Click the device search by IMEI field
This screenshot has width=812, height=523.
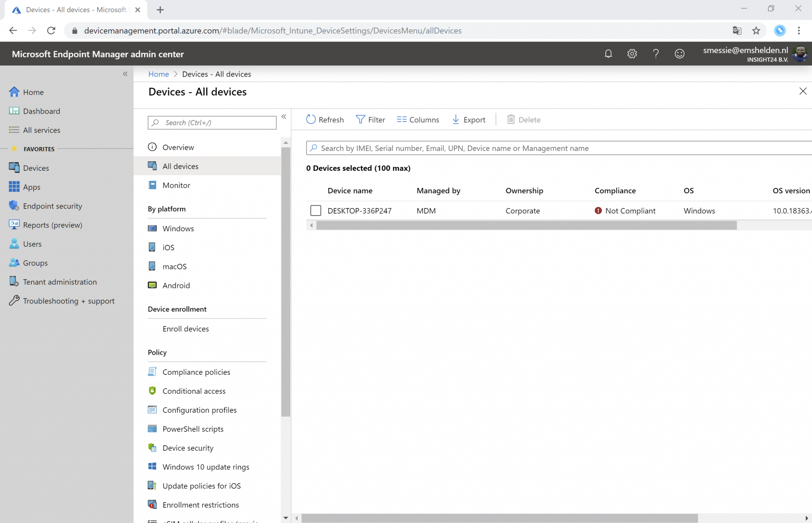(555, 148)
